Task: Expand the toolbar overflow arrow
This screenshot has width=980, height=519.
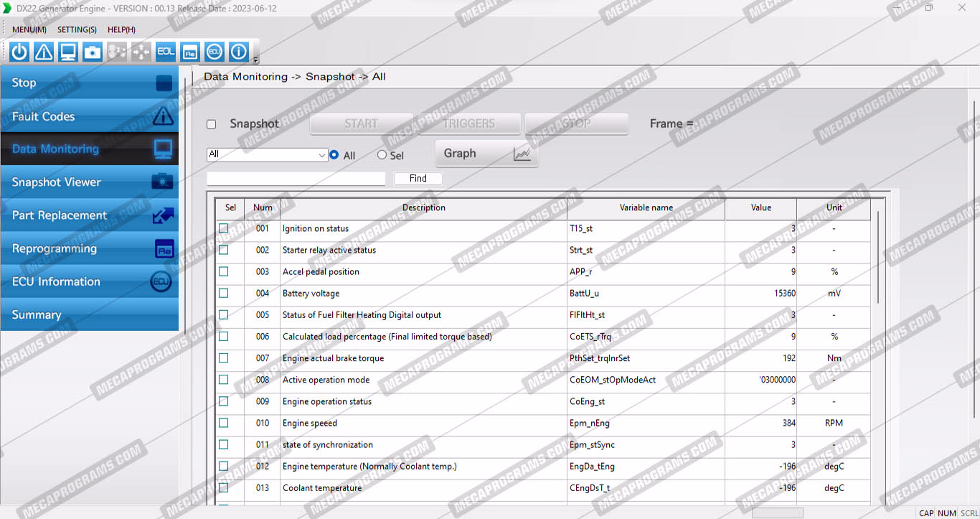Action: point(256,60)
